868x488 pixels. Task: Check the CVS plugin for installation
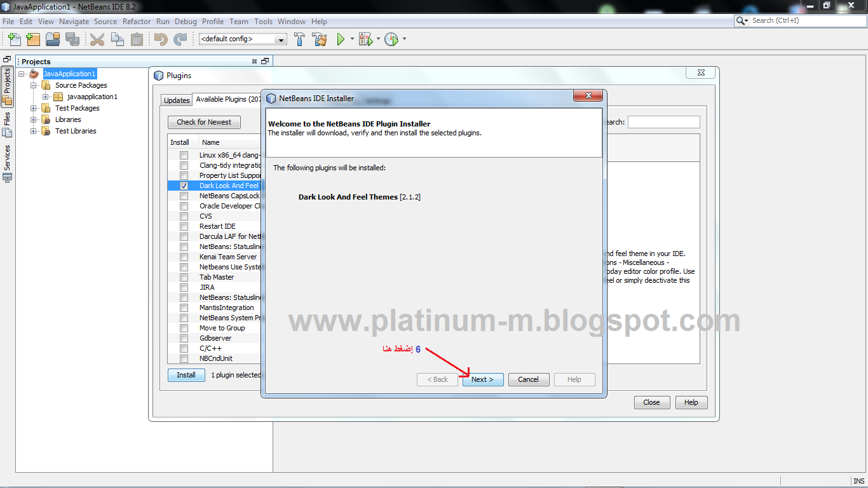pyautogui.click(x=184, y=216)
